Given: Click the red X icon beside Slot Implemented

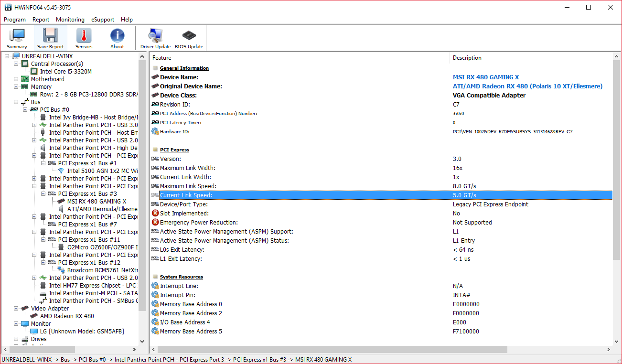Looking at the screenshot, I should (155, 213).
